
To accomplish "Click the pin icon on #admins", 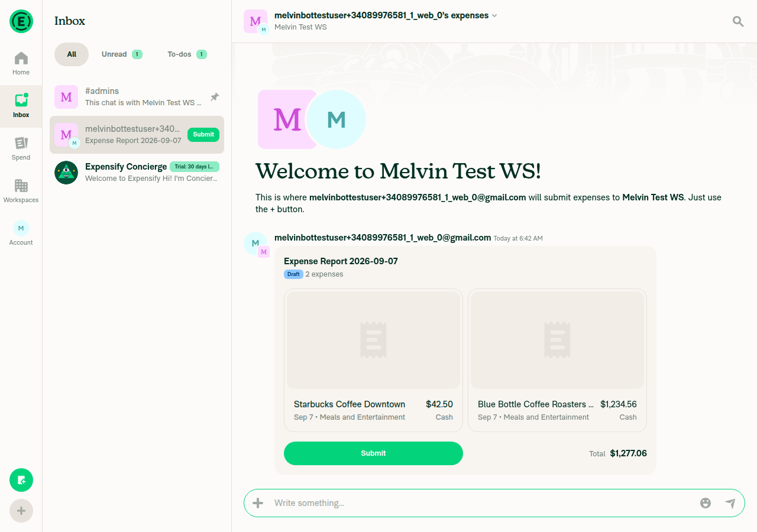I will [215, 97].
